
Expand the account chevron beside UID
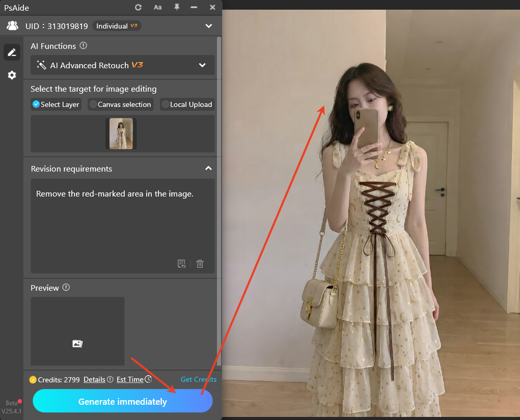(x=208, y=25)
